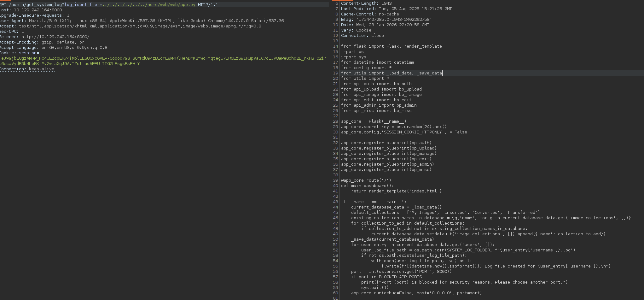Click the user_log_file_path os.path.join line
Screen dimensions: 644x300
point(468,250)
